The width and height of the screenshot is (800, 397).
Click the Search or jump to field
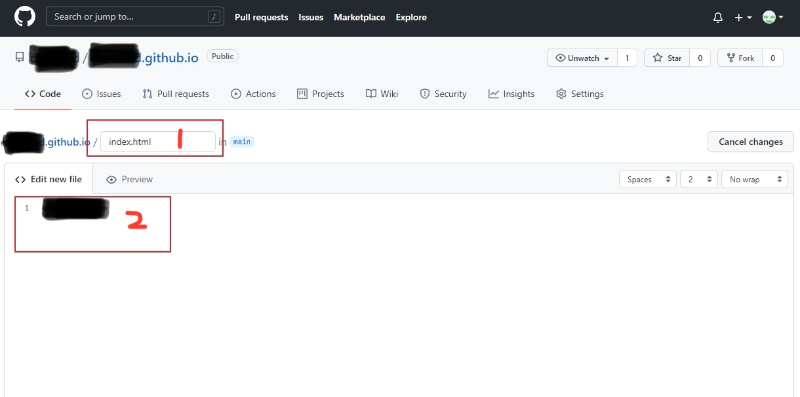[x=135, y=17]
